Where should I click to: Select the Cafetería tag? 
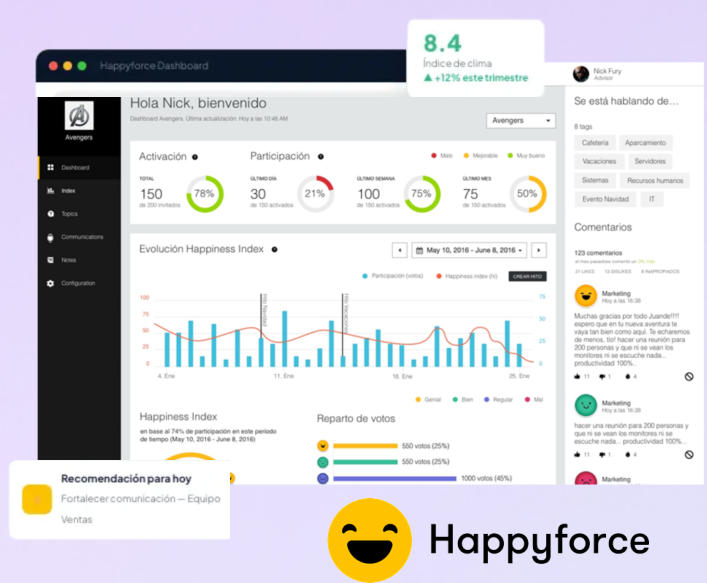(x=594, y=143)
